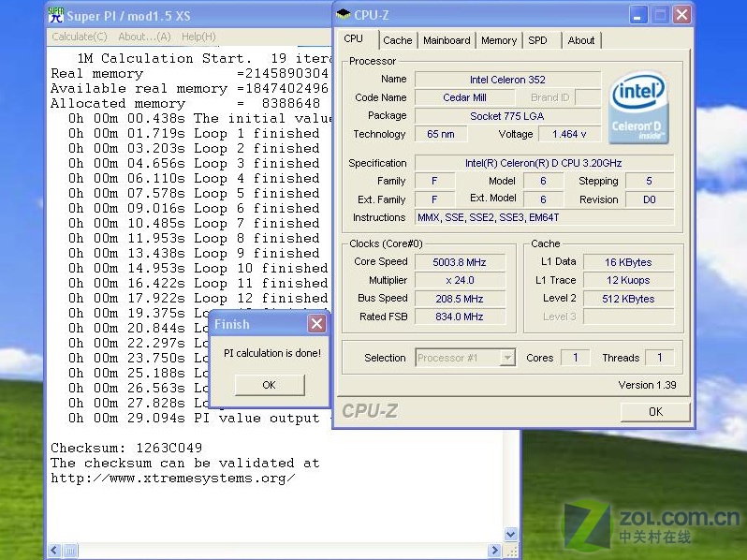The image size is (747, 560).
Task: Close the Finish dialog with X
Action: (316, 324)
